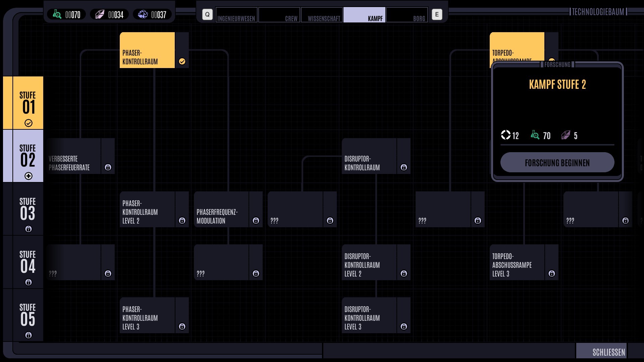This screenshot has height=362, width=644.
Task: Click the resource icon beside 00037
Action: point(143,14)
